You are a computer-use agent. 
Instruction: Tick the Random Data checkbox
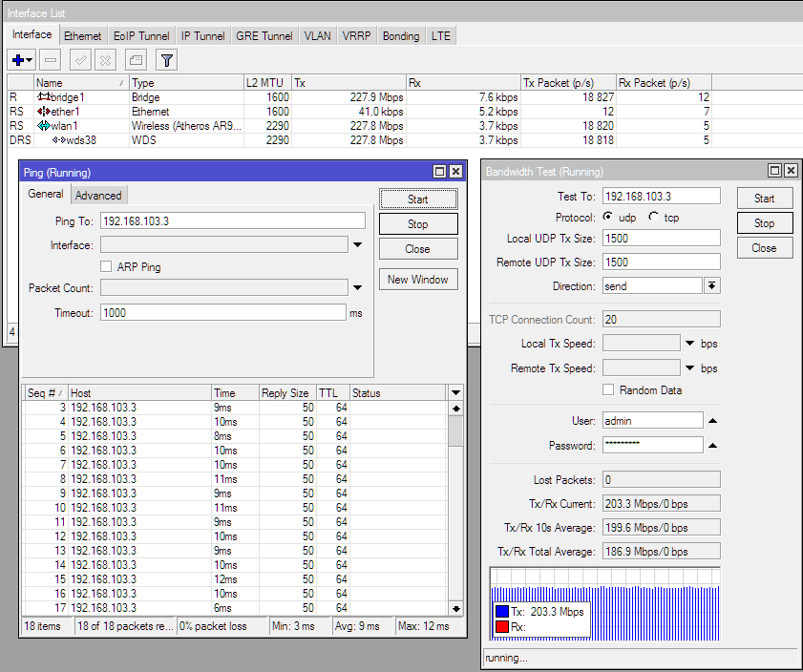coord(608,389)
